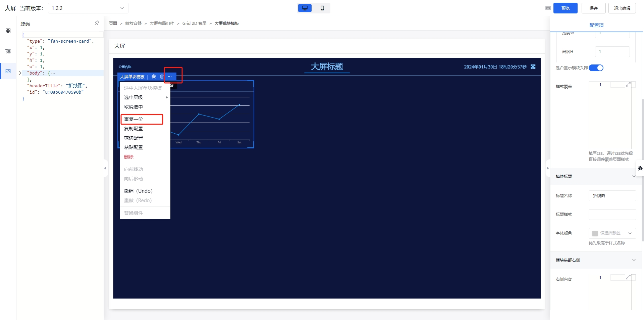Expand the folded "body" node in source
644x320 pixels.
(x=20, y=73)
